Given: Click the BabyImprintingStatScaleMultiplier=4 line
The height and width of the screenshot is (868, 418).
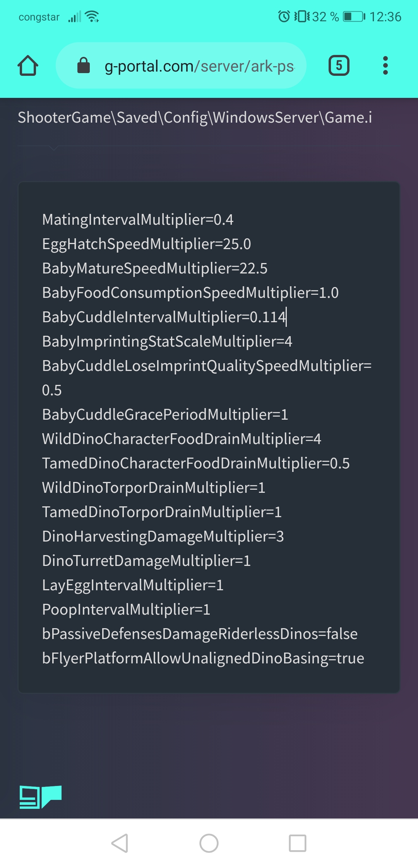Looking at the screenshot, I should pos(167,342).
